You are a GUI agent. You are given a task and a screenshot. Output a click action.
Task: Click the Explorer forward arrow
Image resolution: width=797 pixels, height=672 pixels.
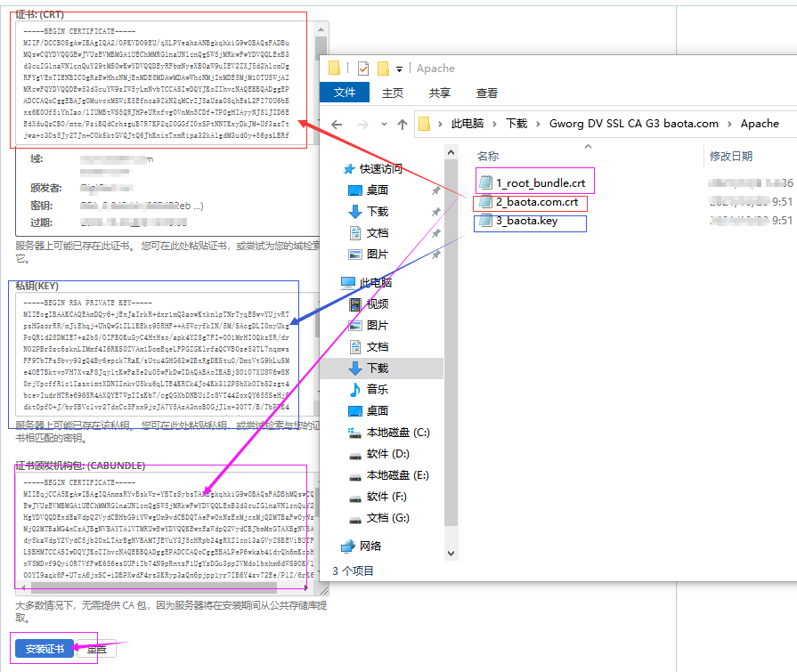[x=363, y=124]
